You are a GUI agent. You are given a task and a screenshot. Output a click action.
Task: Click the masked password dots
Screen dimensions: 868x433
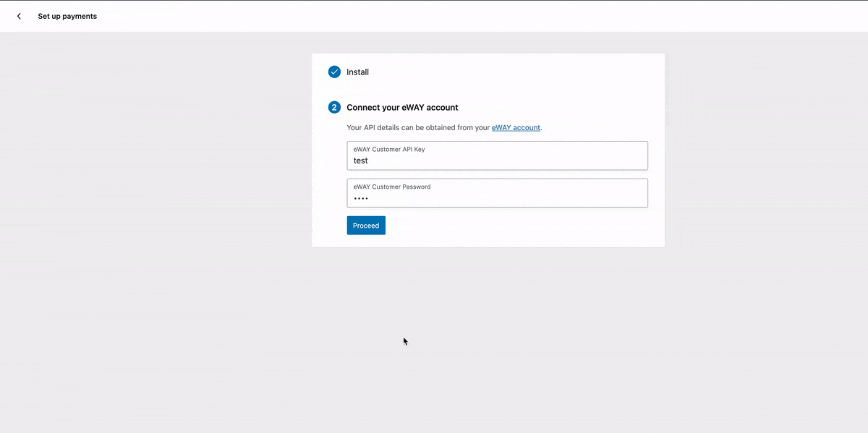click(361, 197)
